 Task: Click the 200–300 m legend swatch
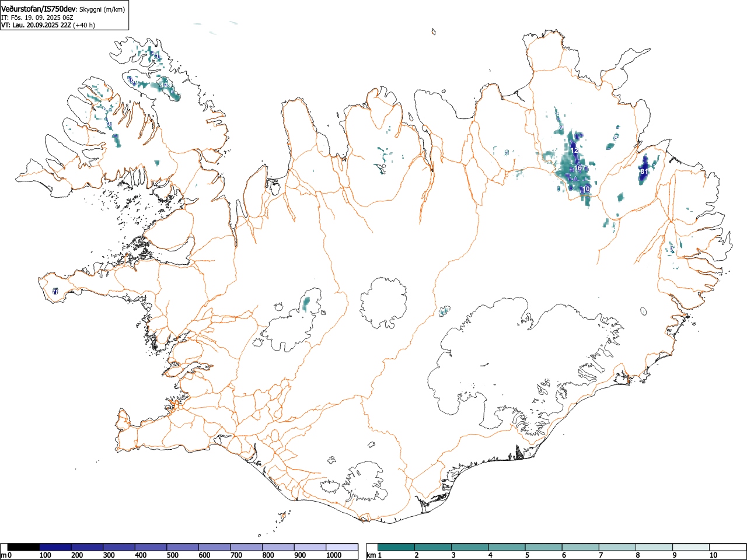pyautogui.click(x=88, y=547)
